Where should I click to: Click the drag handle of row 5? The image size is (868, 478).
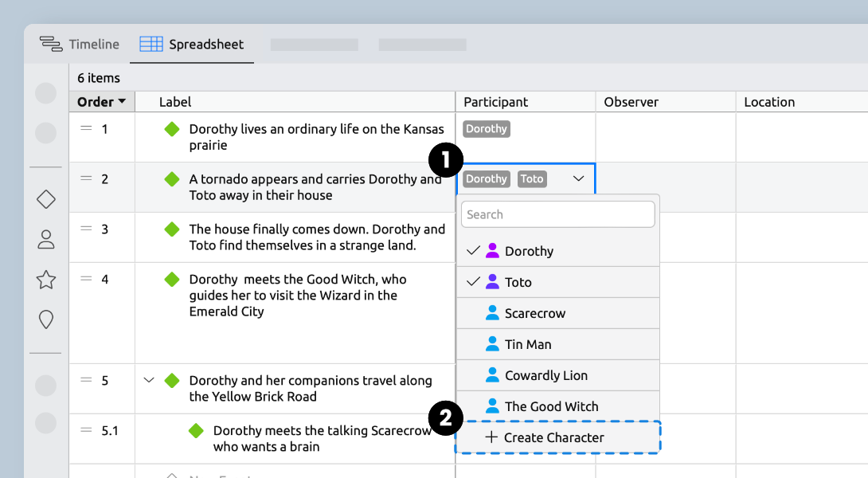tap(86, 380)
